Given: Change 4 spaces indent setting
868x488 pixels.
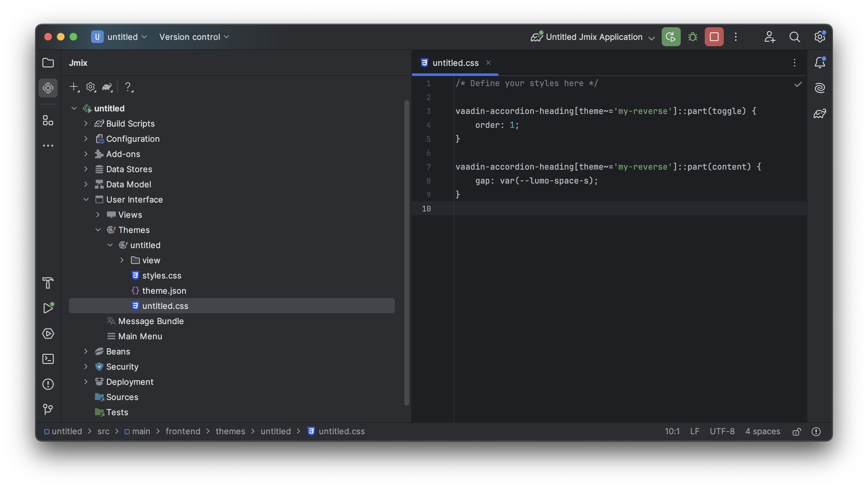Looking at the screenshot, I should [x=763, y=431].
